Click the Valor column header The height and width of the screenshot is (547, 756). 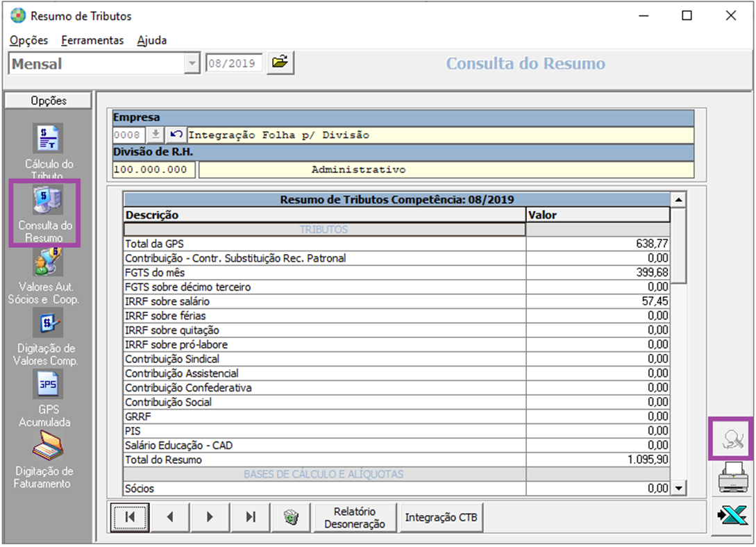click(598, 215)
